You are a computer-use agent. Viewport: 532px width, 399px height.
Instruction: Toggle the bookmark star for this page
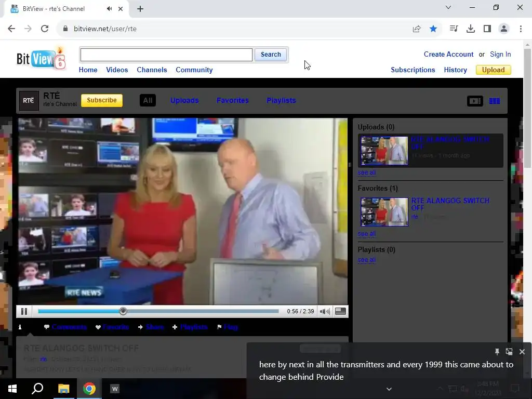(x=433, y=29)
